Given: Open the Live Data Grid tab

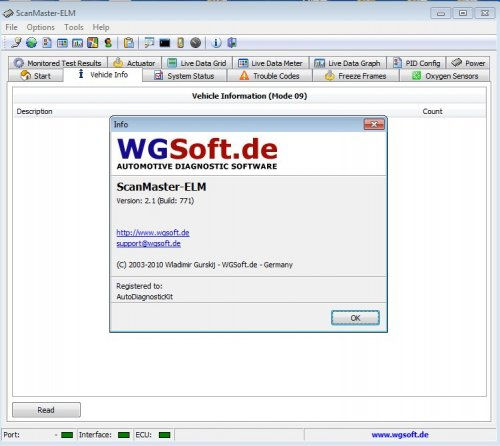Looking at the screenshot, I should click(197, 63).
